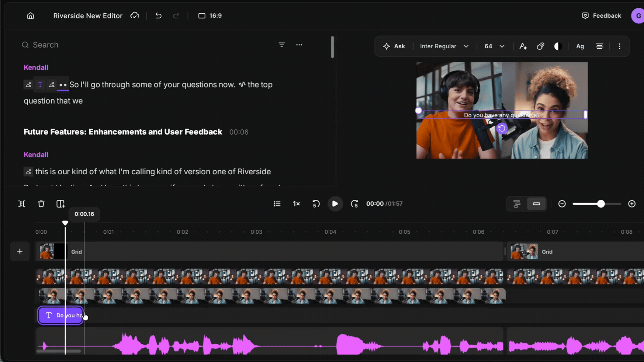Viewport: 644px width, 362px height.
Task: Open the text color icon
Action: pos(523,46)
